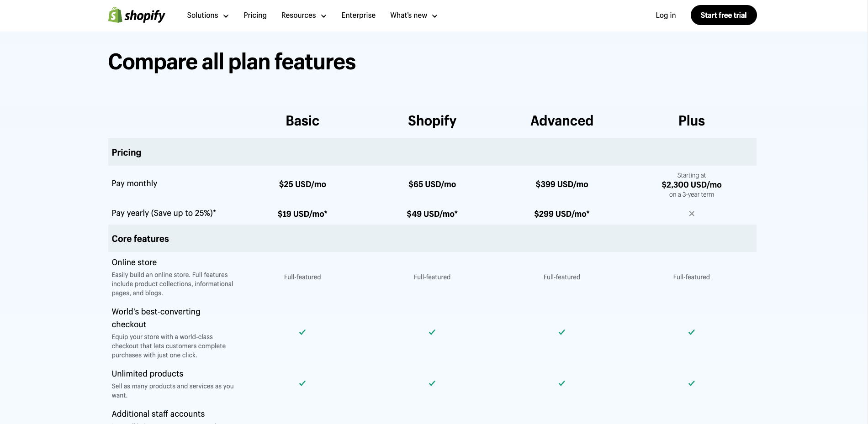Click Shopify plan checkmark for best-converting checkout

coord(432,332)
